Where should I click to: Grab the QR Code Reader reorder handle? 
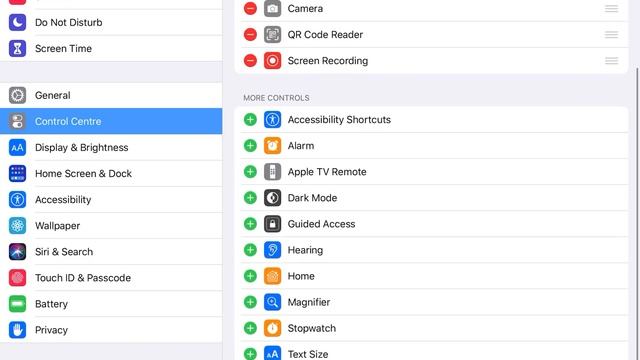click(611, 34)
